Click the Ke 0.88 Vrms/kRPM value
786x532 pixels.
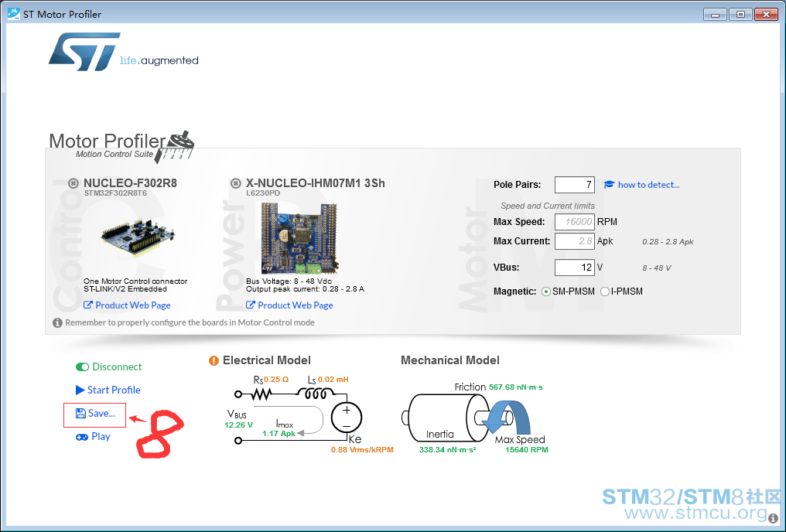pyautogui.click(x=362, y=450)
